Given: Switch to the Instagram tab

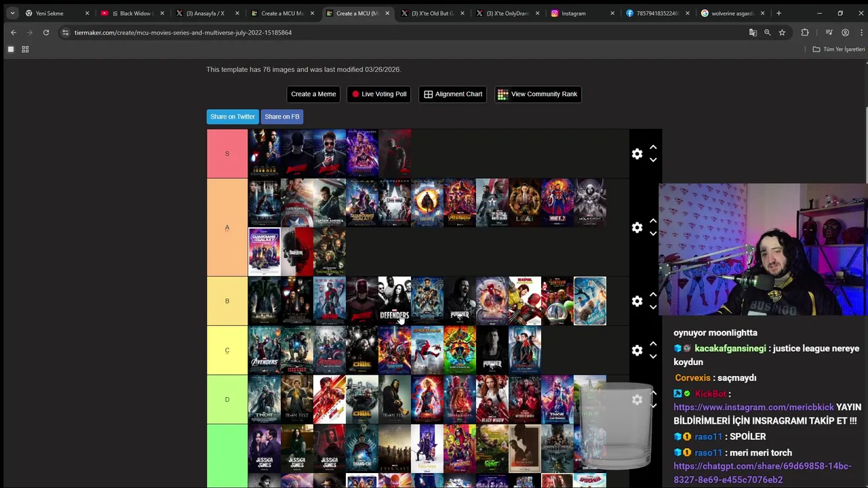Looking at the screenshot, I should point(582,13).
